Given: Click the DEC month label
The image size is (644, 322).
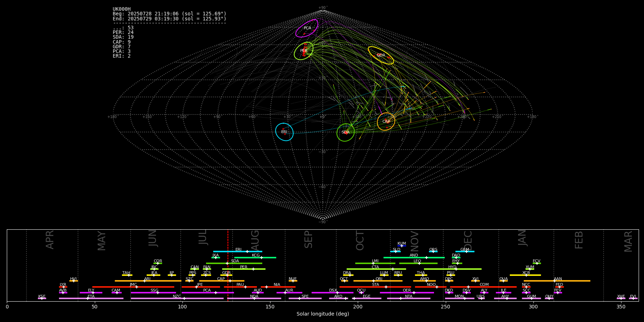Looking at the screenshot, I should coord(468,240).
